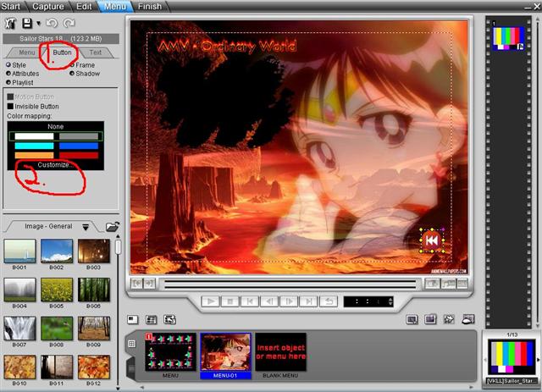Switch to the Edit tab
The width and height of the screenshot is (542, 392).
[84, 6]
